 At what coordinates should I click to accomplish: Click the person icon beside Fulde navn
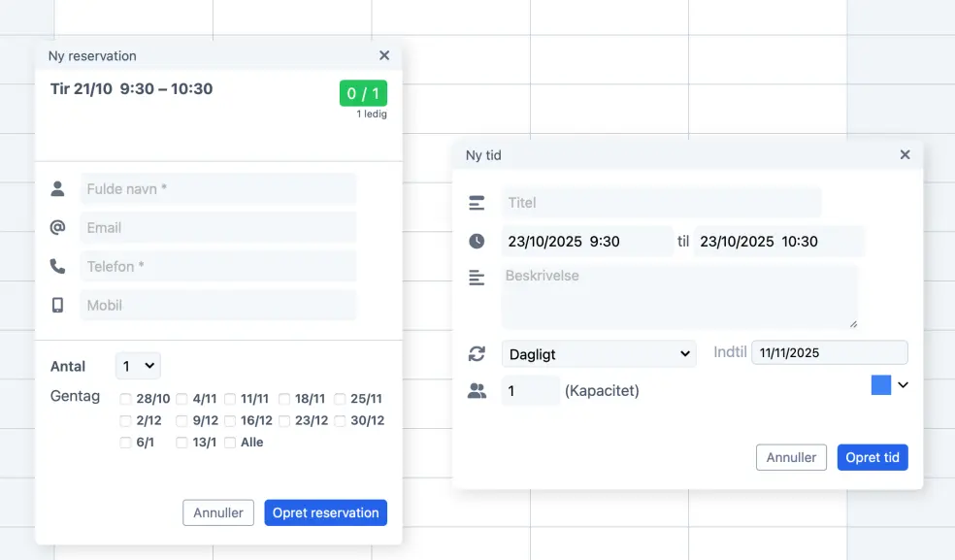[57, 188]
